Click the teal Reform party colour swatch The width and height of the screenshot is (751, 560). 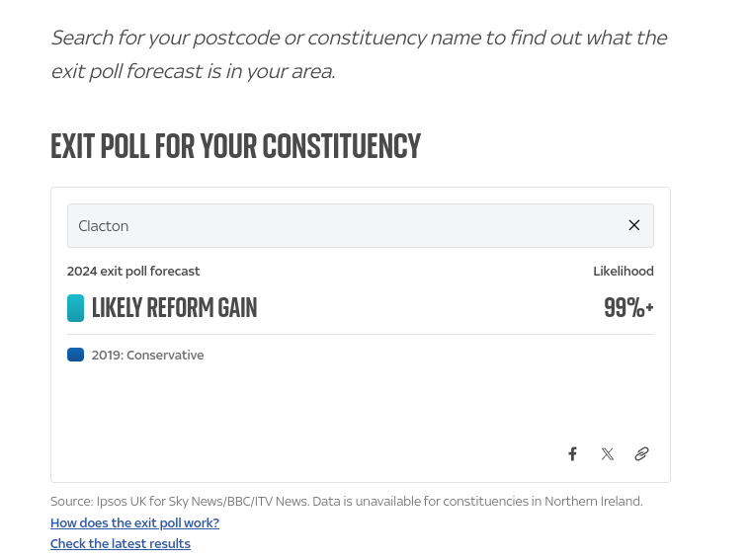point(75,308)
